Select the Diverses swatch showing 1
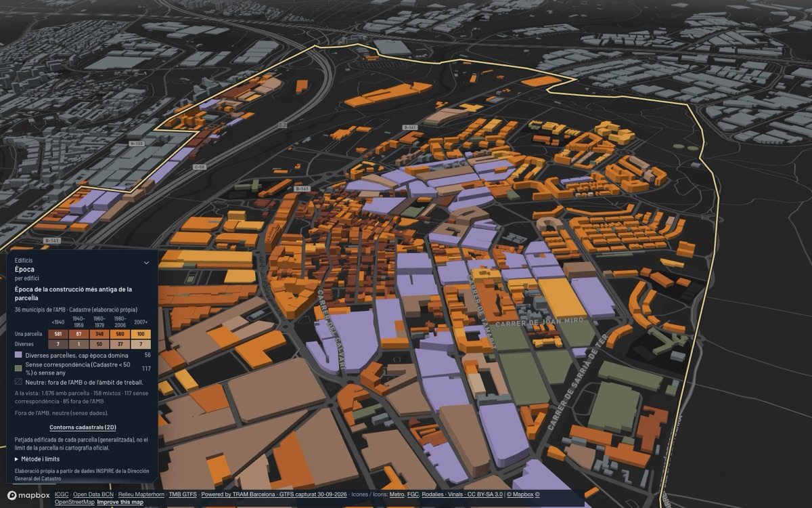Screen dimensions: 812x508 pyautogui.click(x=78, y=344)
